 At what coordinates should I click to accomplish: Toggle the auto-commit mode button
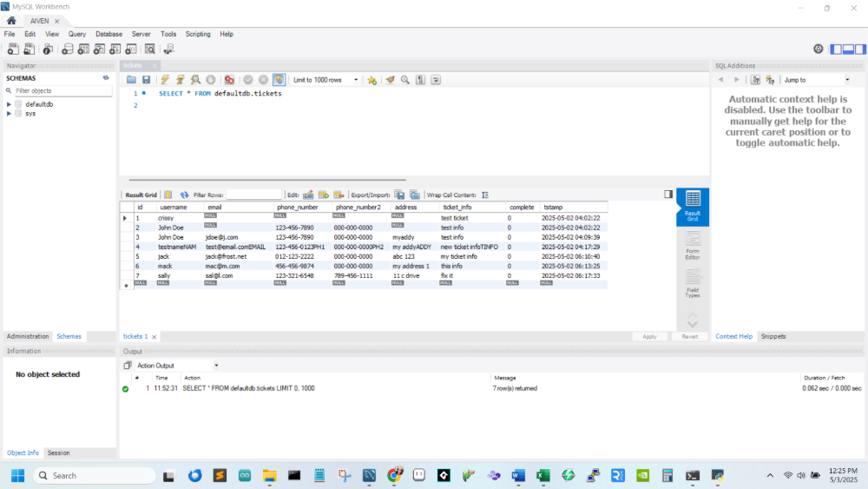pyautogui.click(x=279, y=80)
